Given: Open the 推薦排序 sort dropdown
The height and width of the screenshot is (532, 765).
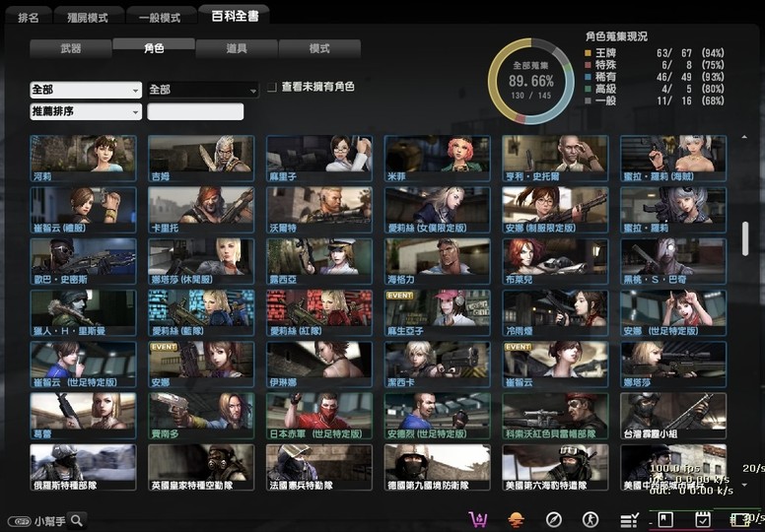Looking at the screenshot, I should (86, 111).
